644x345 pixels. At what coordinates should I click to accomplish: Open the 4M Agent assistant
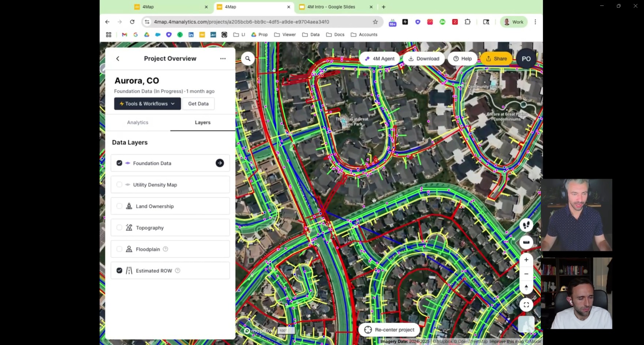pyautogui.click(x=379, y=59)
